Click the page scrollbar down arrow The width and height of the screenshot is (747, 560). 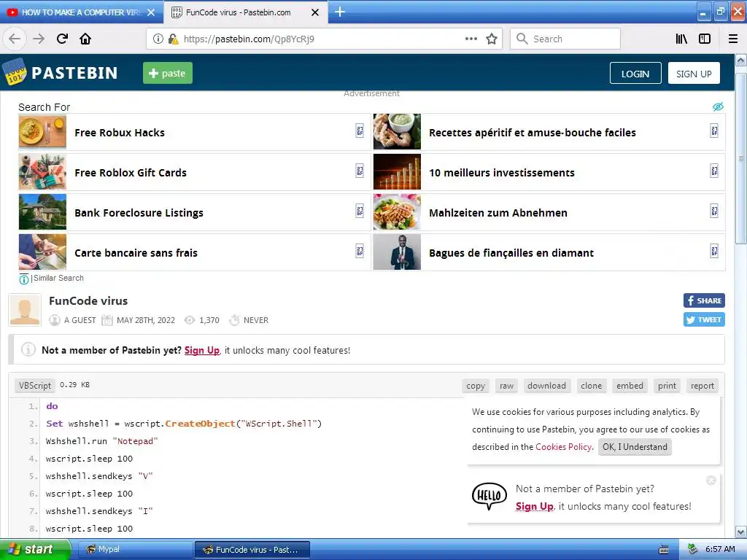click(740, 532)
